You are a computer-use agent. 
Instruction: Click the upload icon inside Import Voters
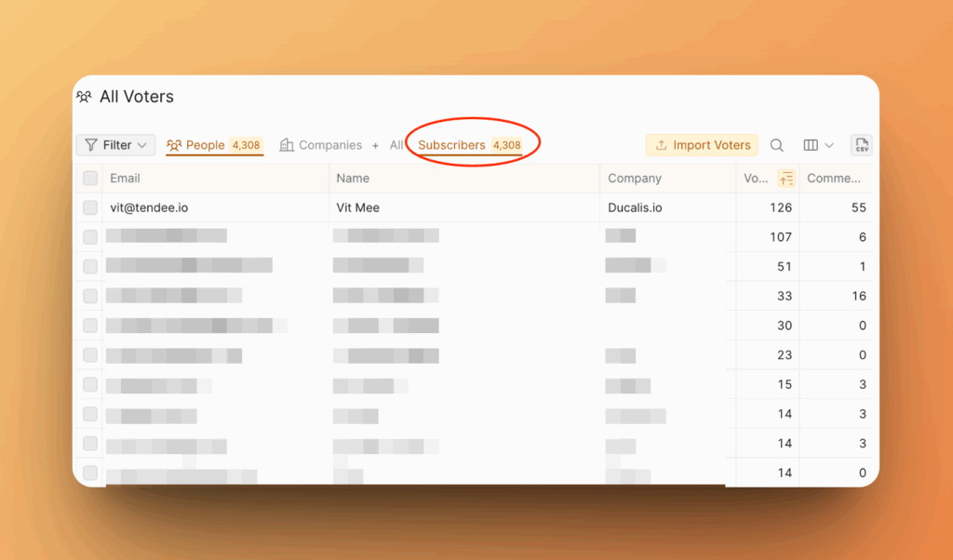coord(660,145)
